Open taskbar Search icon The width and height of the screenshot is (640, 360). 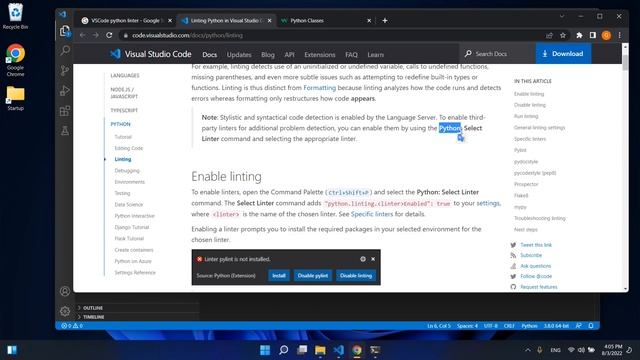click(284, 350)
